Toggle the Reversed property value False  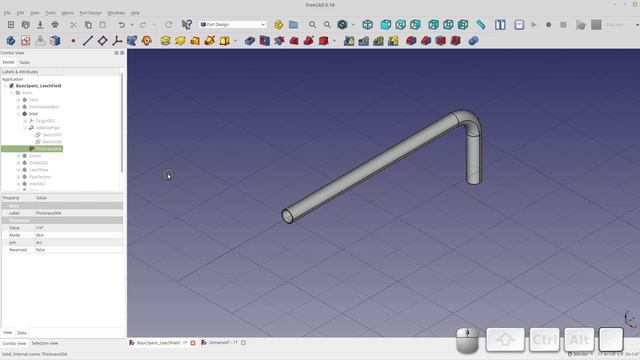78,250
